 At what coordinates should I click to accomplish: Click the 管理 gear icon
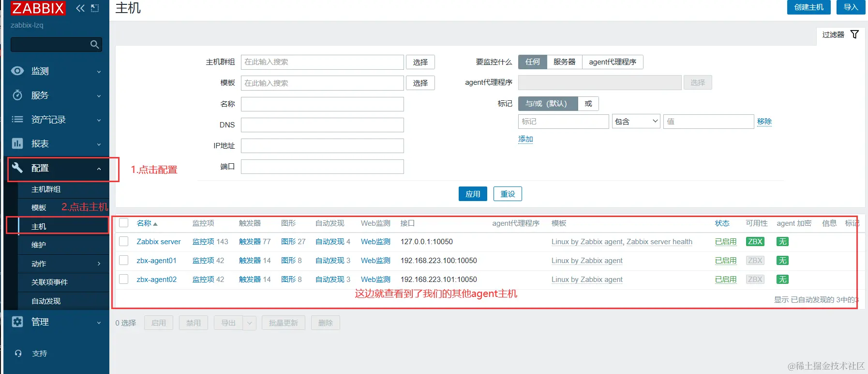pyautogui.click(x=17, y=322)
